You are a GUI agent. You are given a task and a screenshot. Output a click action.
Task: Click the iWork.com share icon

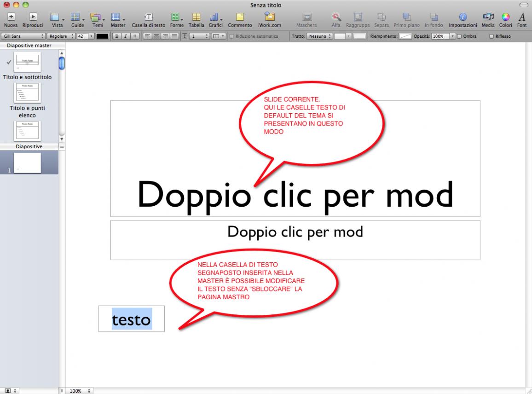click(x=269, y=16)
